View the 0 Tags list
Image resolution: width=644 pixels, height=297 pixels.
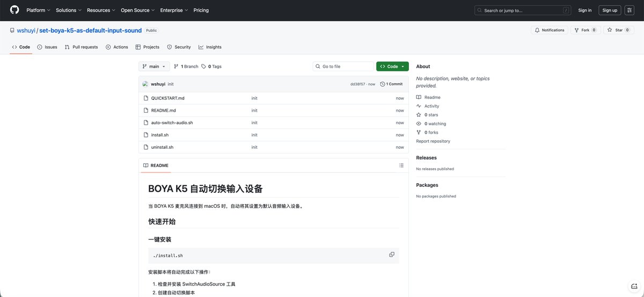pos(211,67)
